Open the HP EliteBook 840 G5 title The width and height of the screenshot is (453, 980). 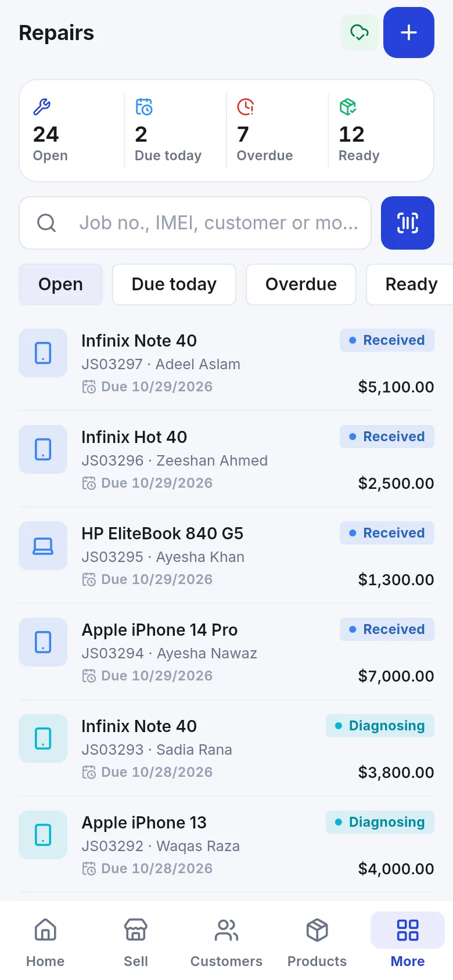163,534
